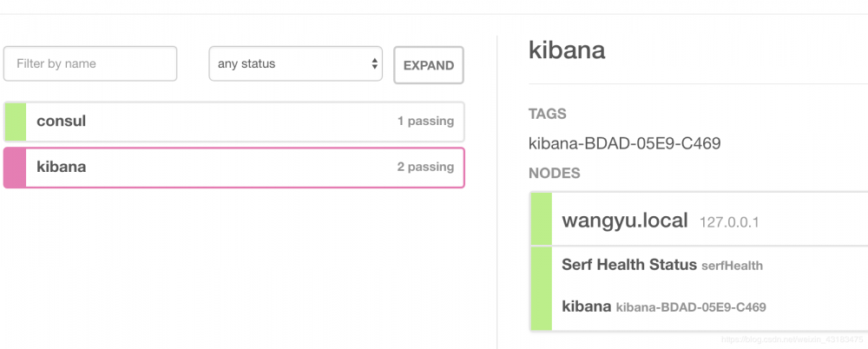Click the status select up-down arrows
Viewport: 868px width, 349px height.
374,63
